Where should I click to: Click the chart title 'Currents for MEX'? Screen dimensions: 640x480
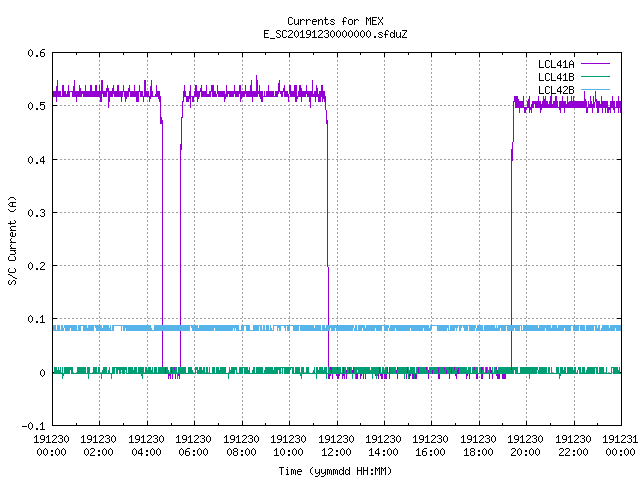(x=335, y=21)
